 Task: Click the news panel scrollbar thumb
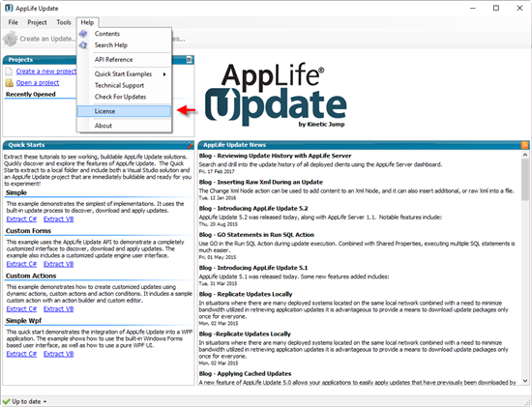tap(525, 180)
